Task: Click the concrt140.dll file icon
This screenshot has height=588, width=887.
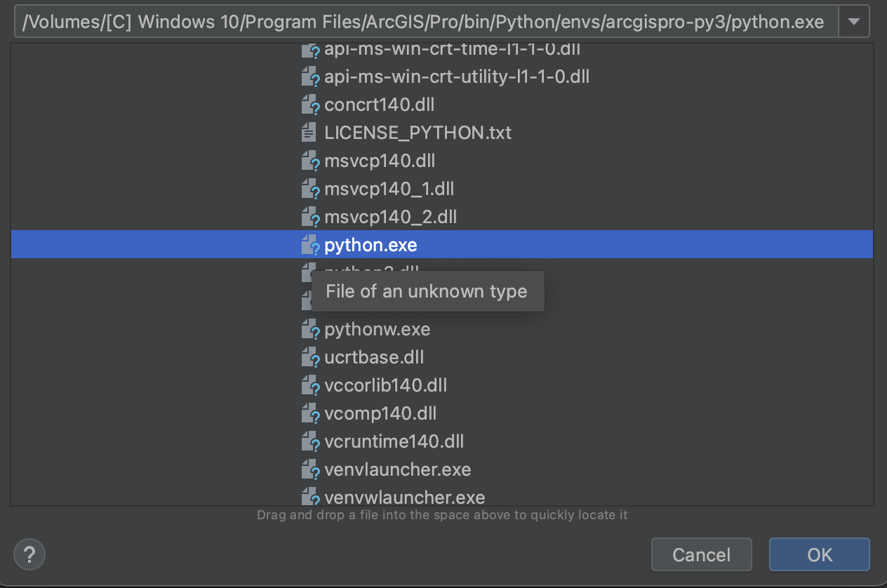Action: tap(310, 105)
